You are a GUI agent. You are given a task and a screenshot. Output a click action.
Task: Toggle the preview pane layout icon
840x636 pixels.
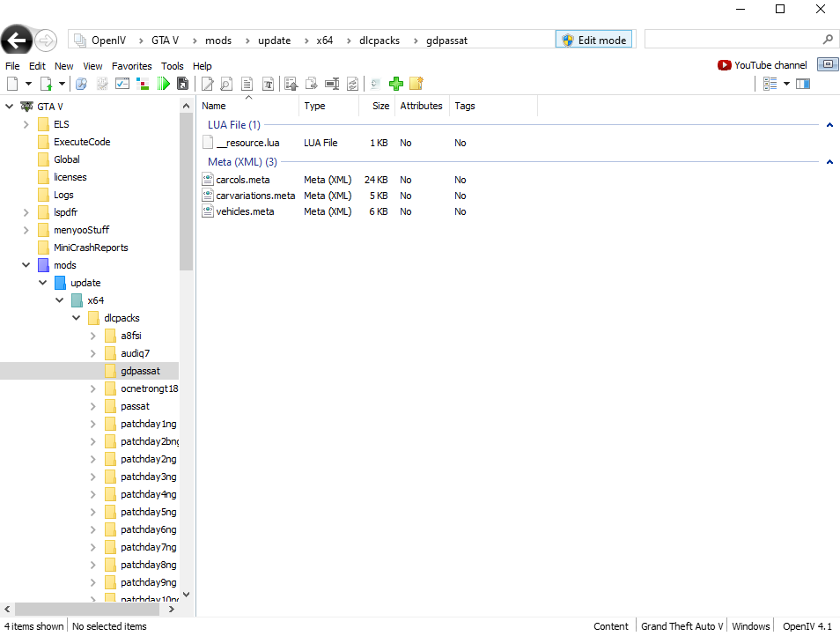click(x=803, y=84)
